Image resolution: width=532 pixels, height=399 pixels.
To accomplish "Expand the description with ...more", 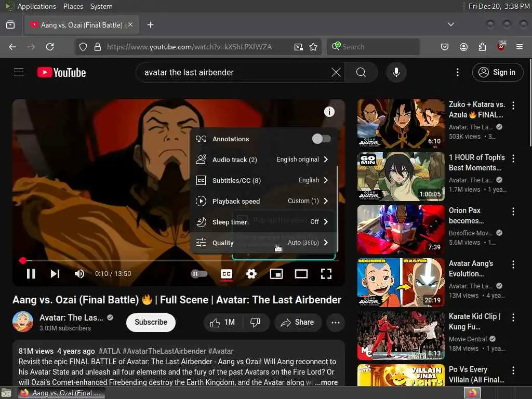I will pos(326,382).
